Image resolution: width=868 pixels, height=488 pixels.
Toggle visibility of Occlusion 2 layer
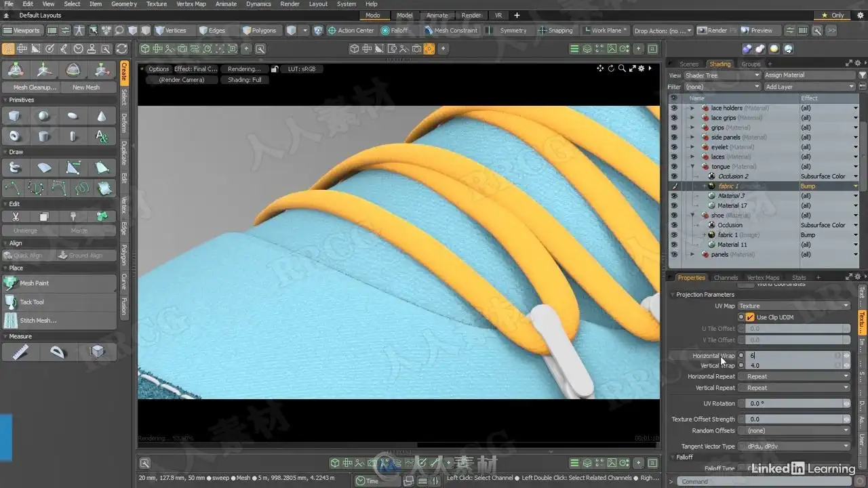674,176
